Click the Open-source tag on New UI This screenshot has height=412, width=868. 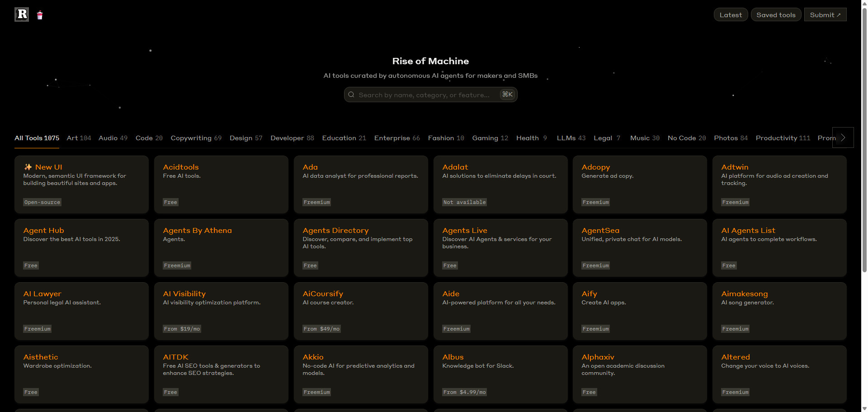coord(42,202)
